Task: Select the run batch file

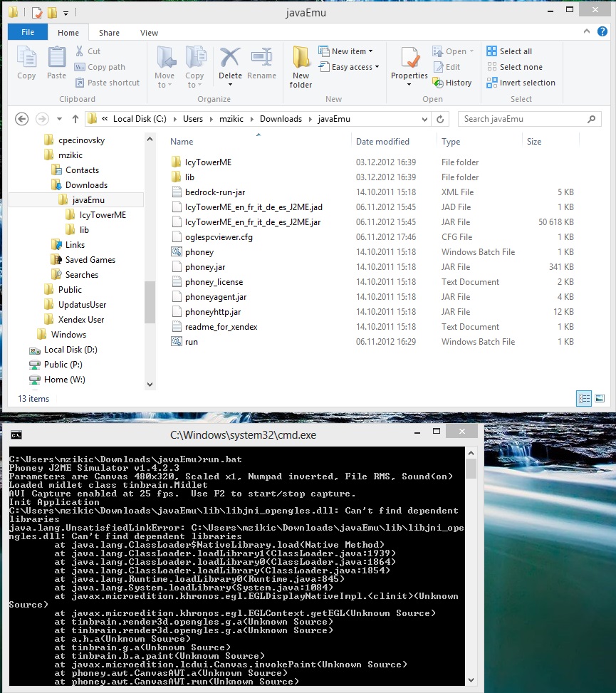Action: pos(192,342)
